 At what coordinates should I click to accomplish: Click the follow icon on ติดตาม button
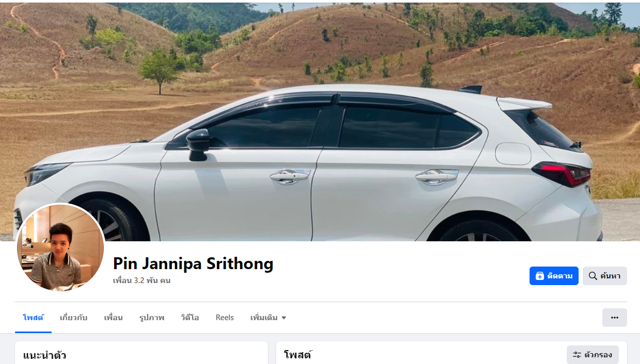pos(539,276)
